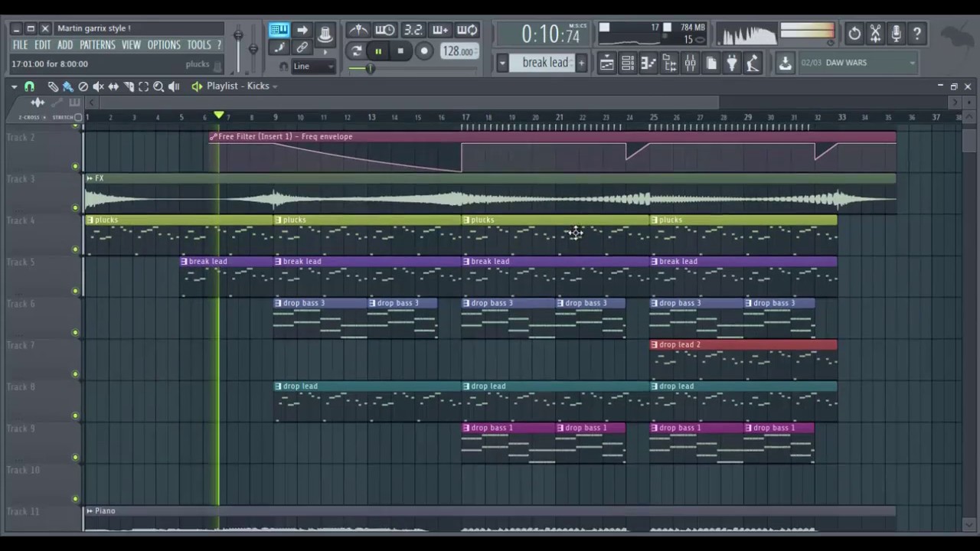The height and width of the screenshot is (551, 980).
Task: Open the Browser view icon
Action: [669, 64]
